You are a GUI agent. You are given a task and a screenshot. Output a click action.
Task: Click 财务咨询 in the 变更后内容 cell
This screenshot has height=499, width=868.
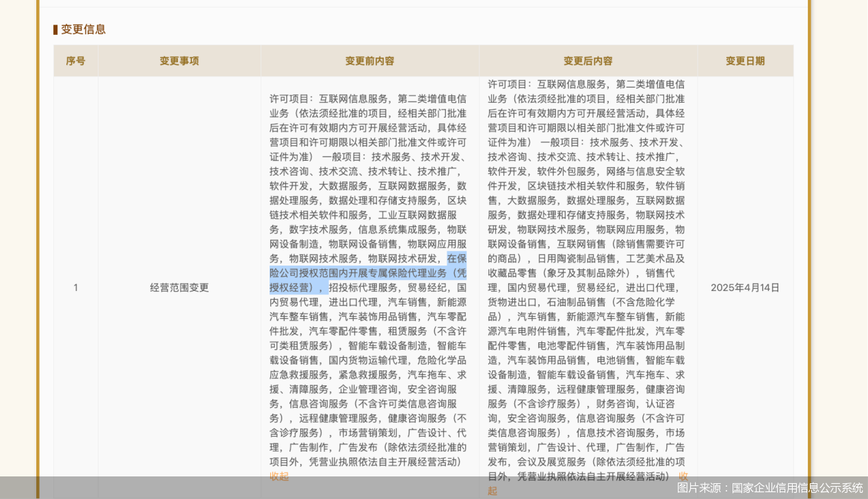click(616, 404)
